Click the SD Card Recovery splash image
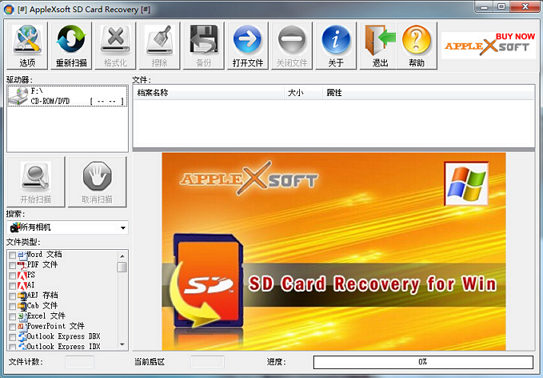This screenshot has height=378, width=543. (333, 252)
